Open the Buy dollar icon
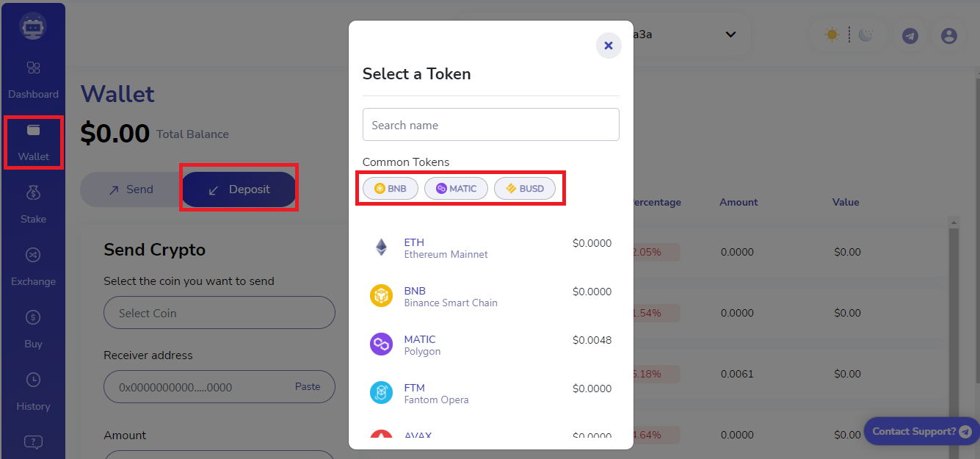 coord(33,317)
